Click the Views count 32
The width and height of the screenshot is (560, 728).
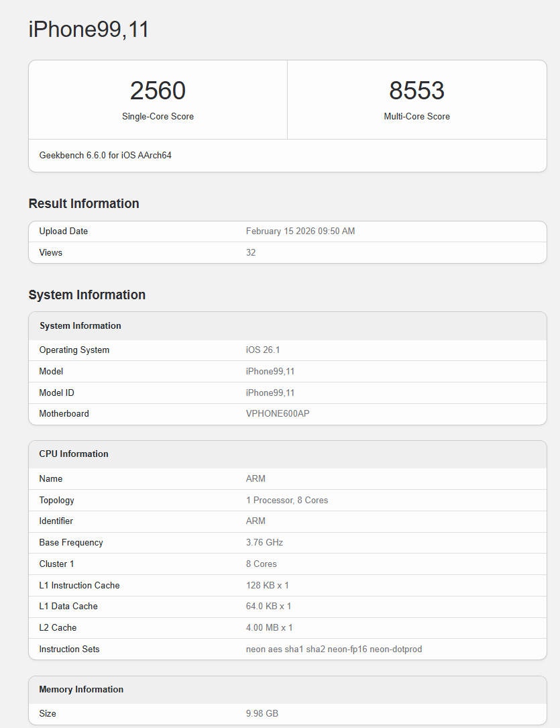click(x=251, y=252)
